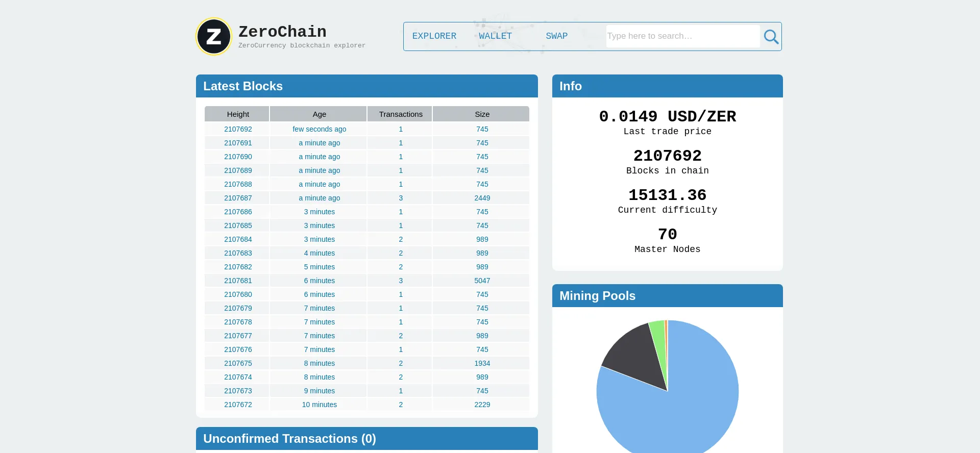Open block 2107677
The image size is (980, 453).
point(238,336)
